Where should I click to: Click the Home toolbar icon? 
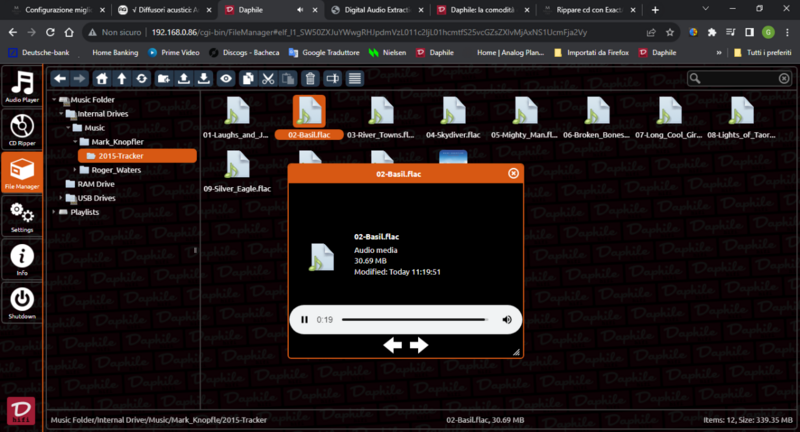[x=101, y=78]
